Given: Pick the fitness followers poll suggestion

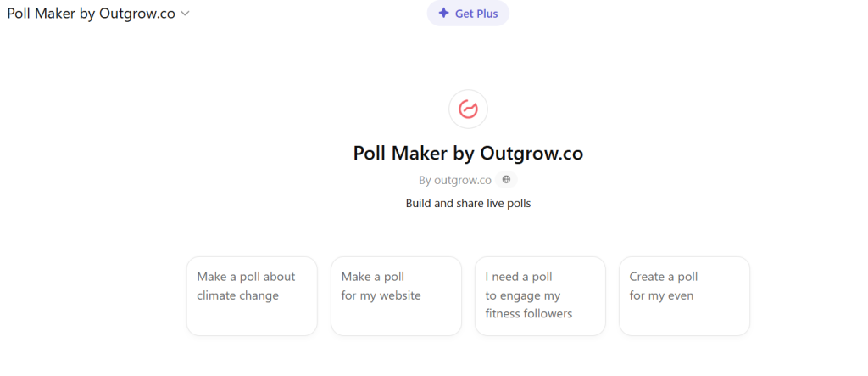Looking at the screenshot, I should pos(540,296).
